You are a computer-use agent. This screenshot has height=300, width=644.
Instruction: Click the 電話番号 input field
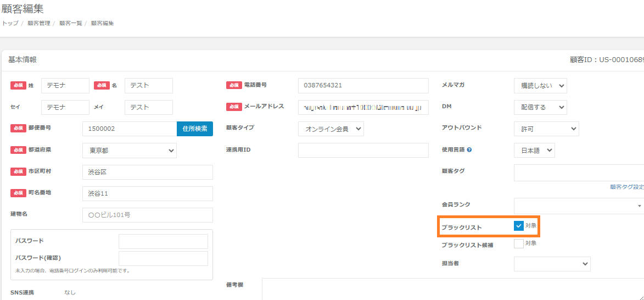(x=363, y=86)
